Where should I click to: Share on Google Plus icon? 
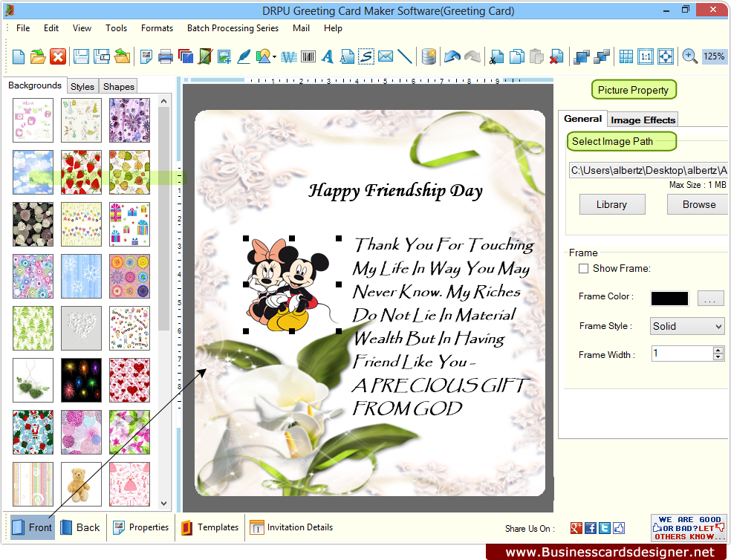point(576,528)
